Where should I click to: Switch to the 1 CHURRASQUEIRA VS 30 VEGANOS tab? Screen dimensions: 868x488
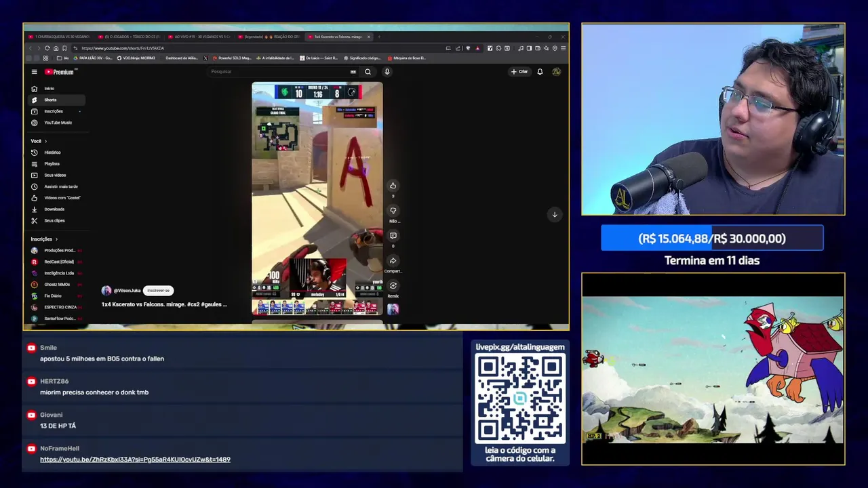[60, 37]
